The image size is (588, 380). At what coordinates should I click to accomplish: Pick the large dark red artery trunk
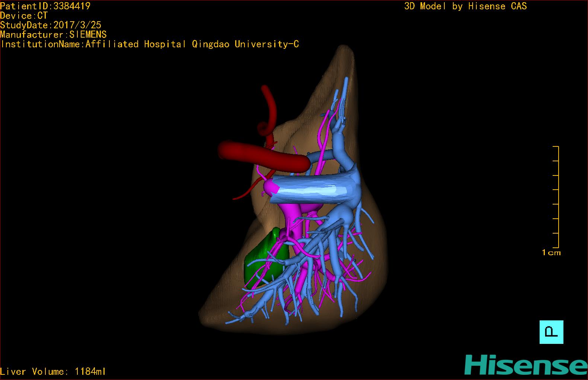[x=264, y=156]
